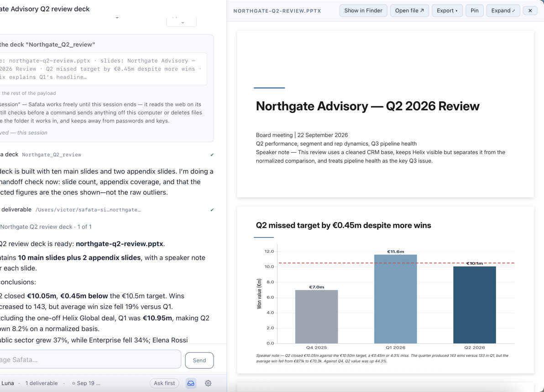The height and width of the screenshot is (392, 544).
Task: Click the 'Board meeting | 22 September 2026' line
Action: (302, 135)
